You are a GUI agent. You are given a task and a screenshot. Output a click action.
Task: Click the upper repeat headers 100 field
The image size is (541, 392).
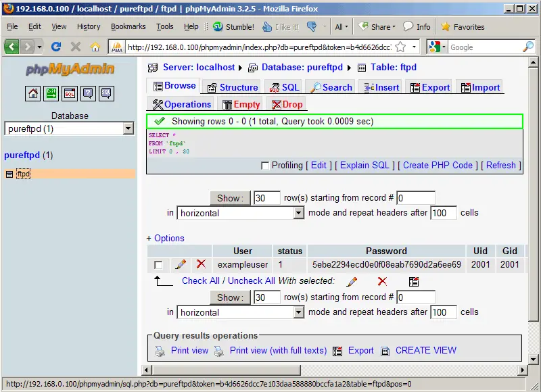pyautogui.click(x=444, y=213)
